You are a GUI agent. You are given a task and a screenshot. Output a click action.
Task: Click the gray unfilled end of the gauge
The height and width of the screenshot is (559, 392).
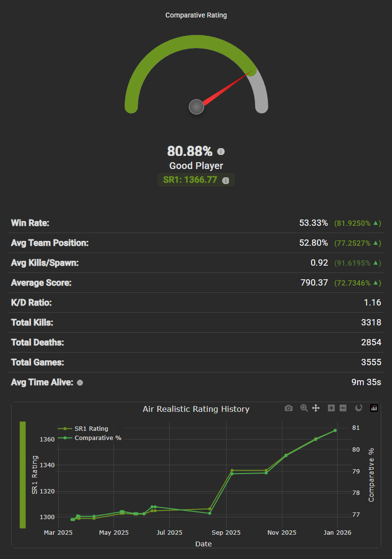coord(261,95)
